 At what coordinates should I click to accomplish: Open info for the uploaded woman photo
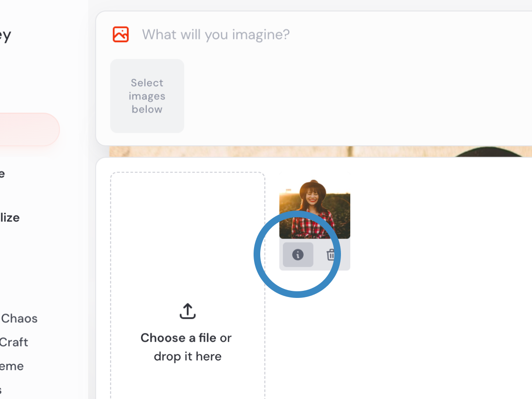298,254
